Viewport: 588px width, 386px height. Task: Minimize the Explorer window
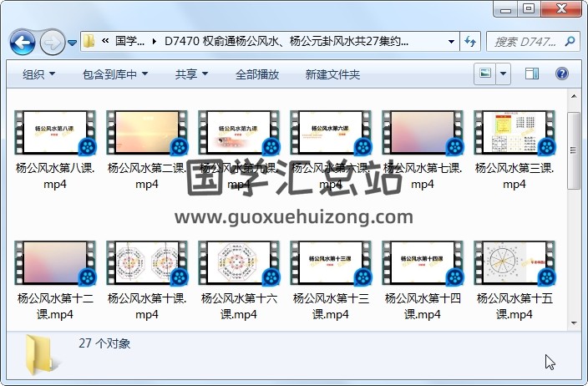505,9
